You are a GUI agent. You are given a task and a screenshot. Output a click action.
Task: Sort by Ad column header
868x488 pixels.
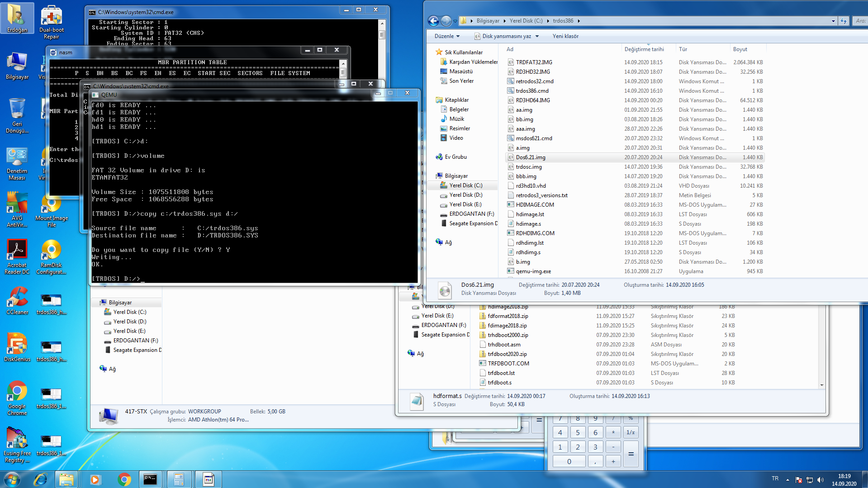[x=563, y=49]
